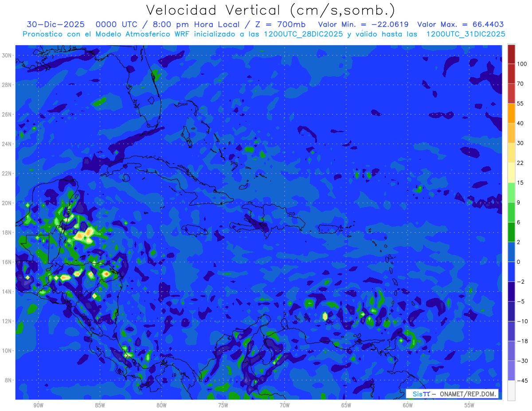Pick the swatch between -30 and -18
This screenshot has height=411, width=532.
pyautogui.click(x=511, y=350)
